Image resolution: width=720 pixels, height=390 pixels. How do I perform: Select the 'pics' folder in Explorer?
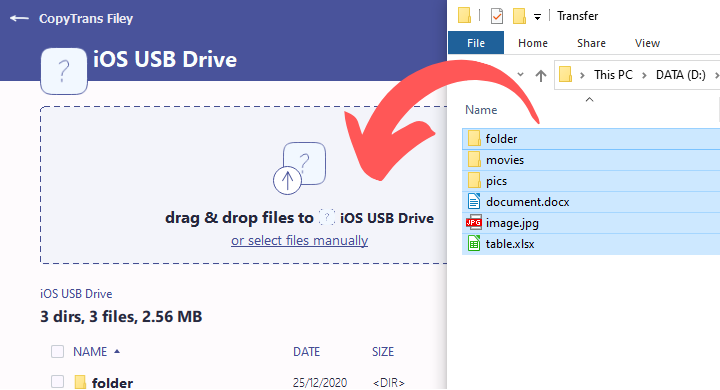[591, 181]
